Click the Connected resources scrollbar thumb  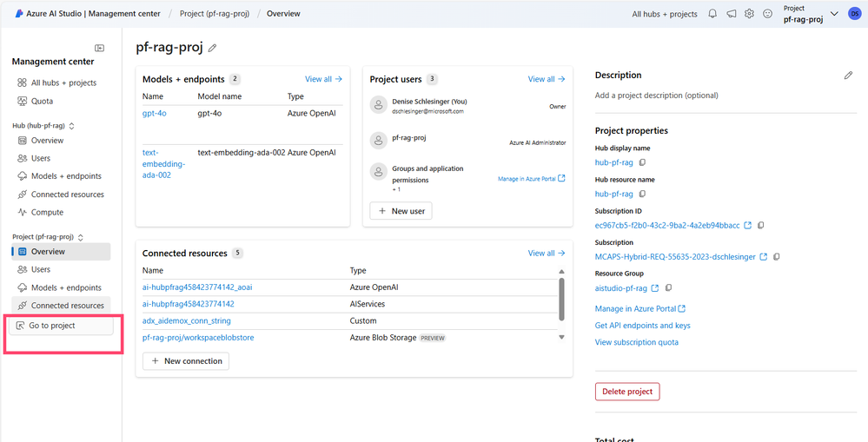[x=561, y=300]
